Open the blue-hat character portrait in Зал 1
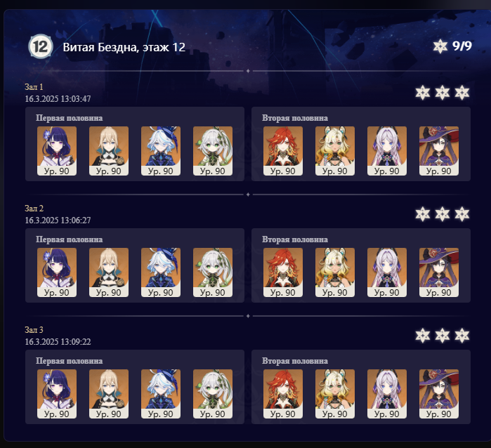 pyautogui.click(x=161, y=151)
